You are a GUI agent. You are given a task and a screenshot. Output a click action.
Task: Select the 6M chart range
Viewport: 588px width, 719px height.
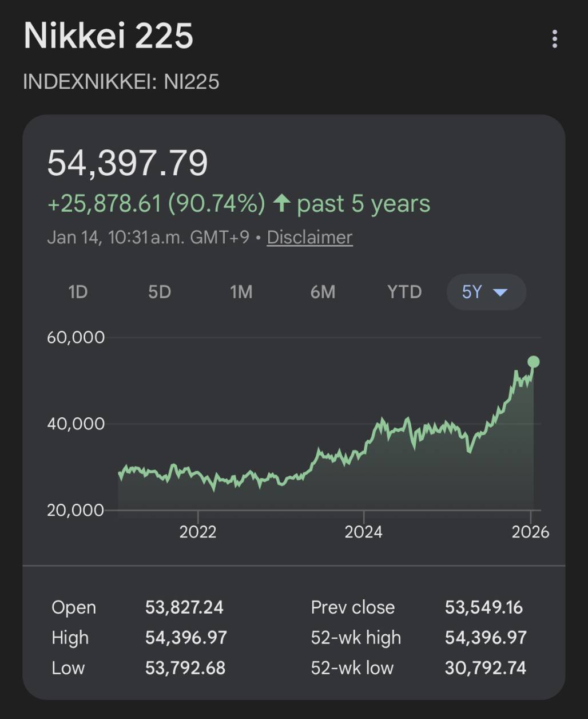pyautogui.click(x=323, y=292)
